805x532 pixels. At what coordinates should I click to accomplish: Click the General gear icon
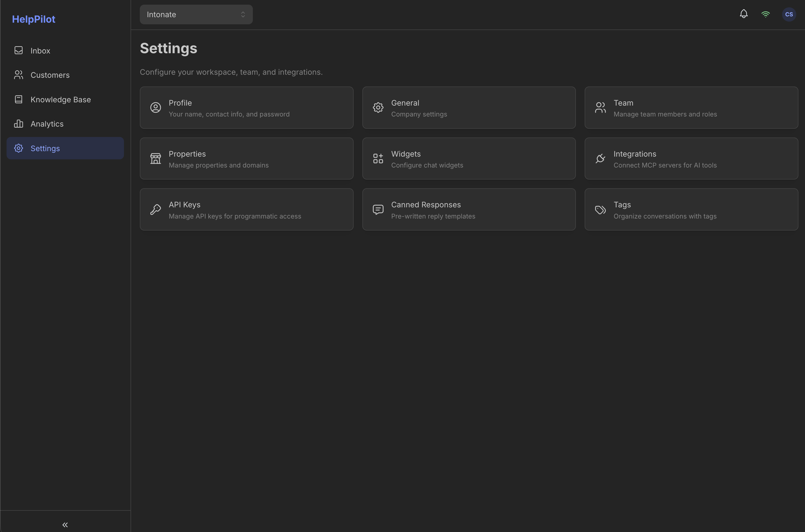(378, 107)
